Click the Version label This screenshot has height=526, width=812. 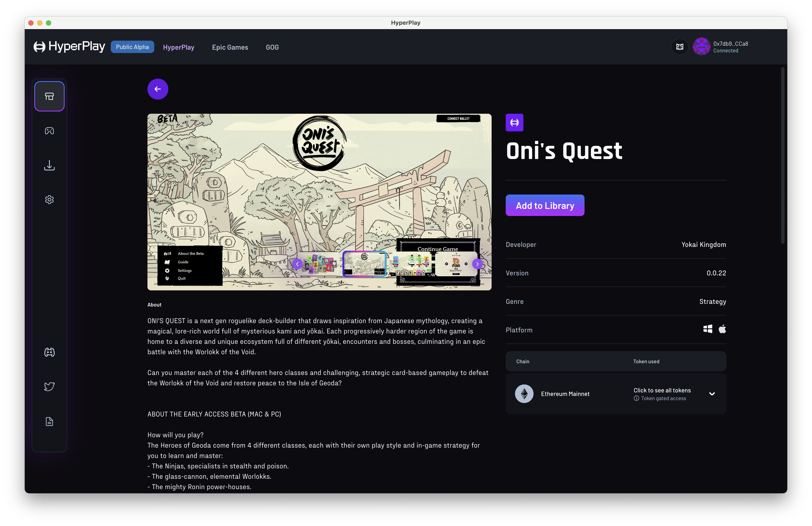(x=517, y=273)
